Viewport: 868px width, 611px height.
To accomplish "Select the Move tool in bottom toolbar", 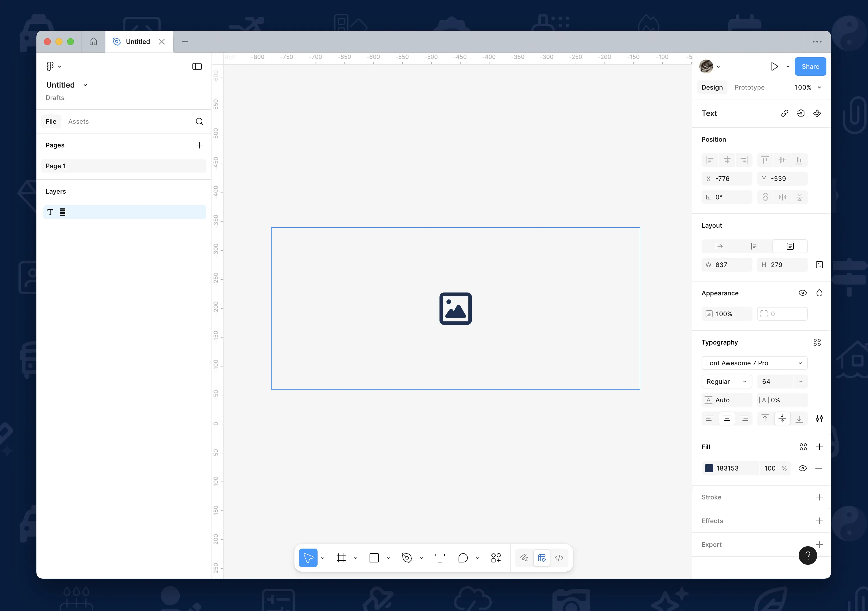I will (308, 558).
